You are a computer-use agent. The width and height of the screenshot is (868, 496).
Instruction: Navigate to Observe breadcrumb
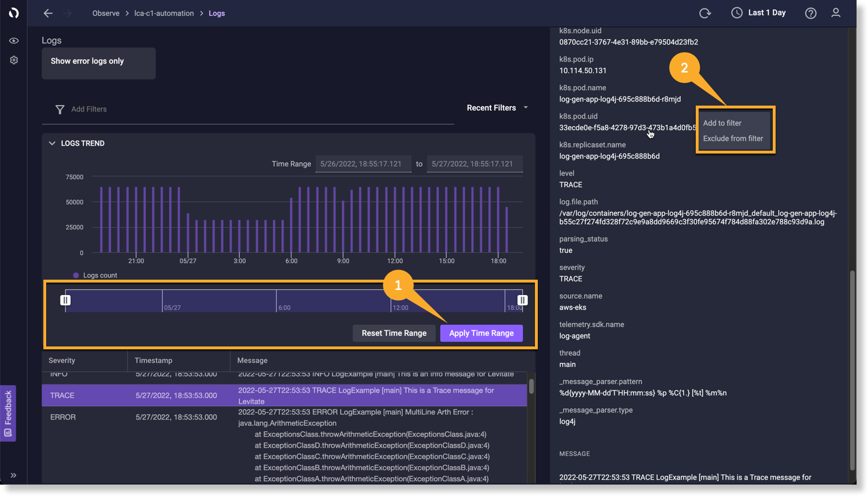tap(106, 13)
